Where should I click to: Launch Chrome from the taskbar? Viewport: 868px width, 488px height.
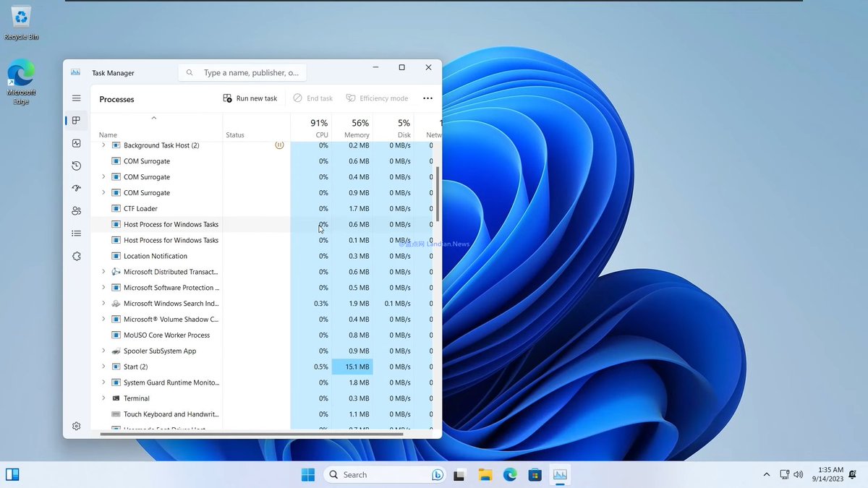pos(509,474)
